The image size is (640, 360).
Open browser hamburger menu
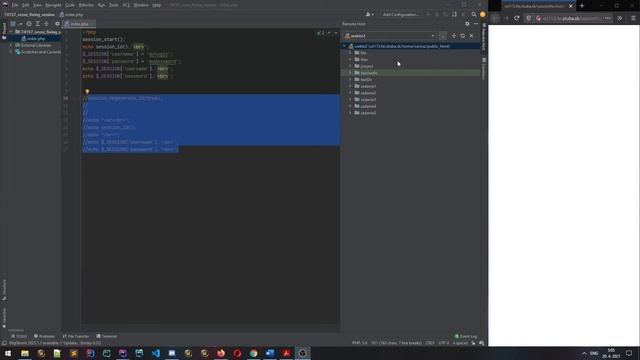(x=633, y=18)
